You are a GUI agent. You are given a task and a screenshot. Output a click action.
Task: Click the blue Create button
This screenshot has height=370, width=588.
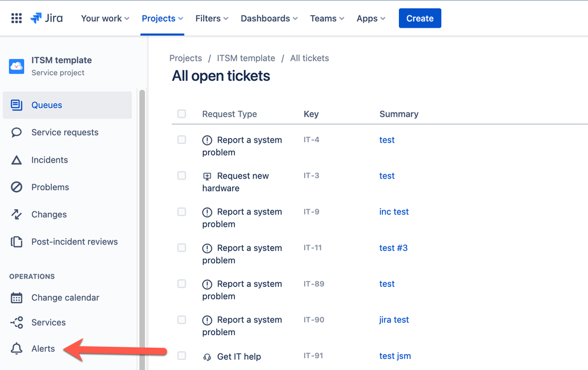[419, 18]
